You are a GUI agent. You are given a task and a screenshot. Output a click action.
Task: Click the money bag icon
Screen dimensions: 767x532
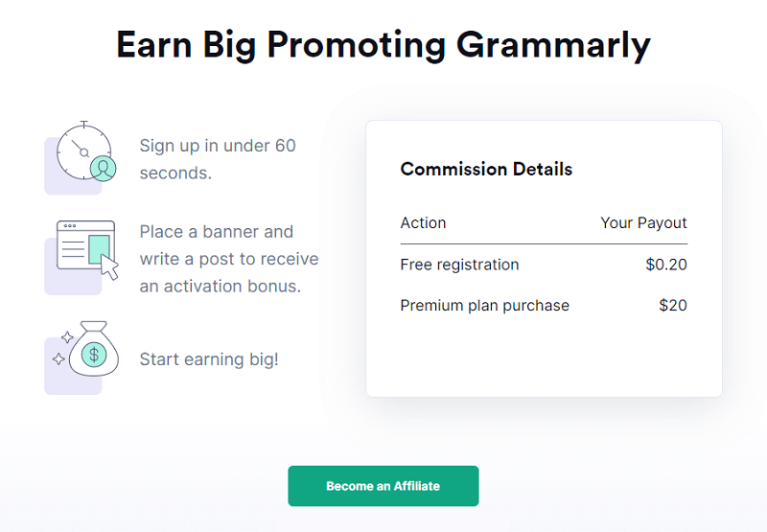pos(94,349)
